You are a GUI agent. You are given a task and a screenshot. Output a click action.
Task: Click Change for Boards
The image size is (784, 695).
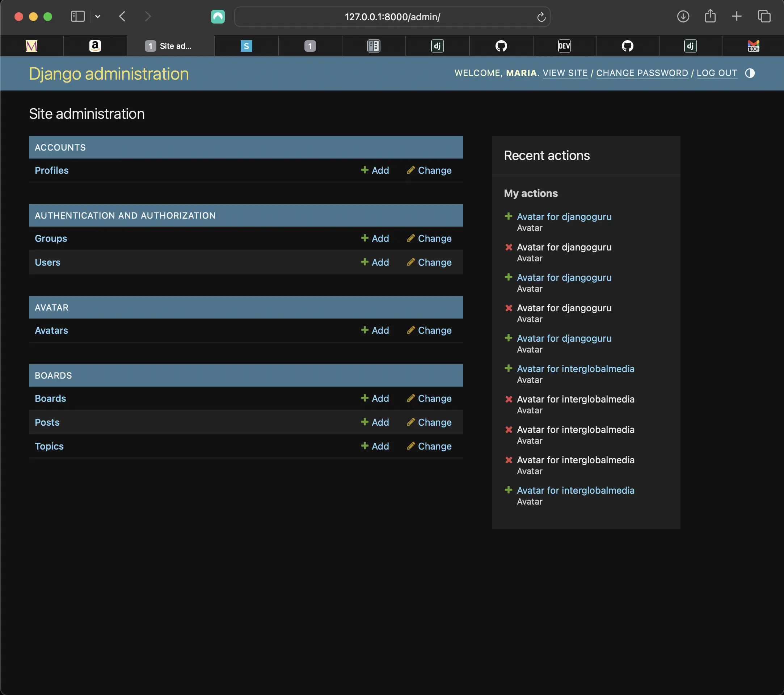click(429, 399)
